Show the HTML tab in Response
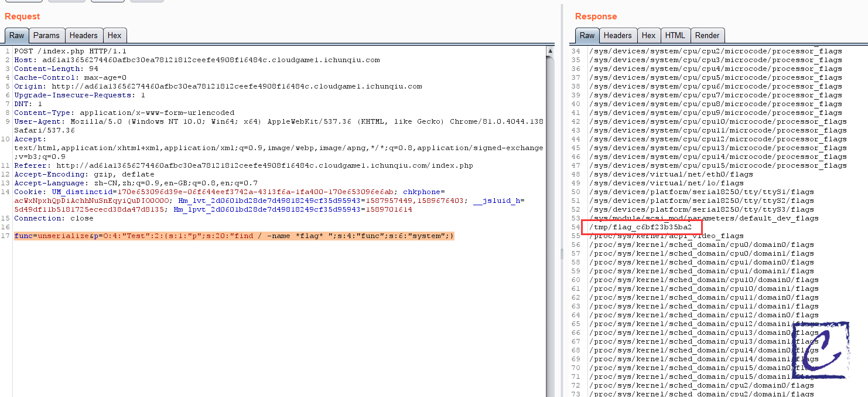 click(675, 35)
